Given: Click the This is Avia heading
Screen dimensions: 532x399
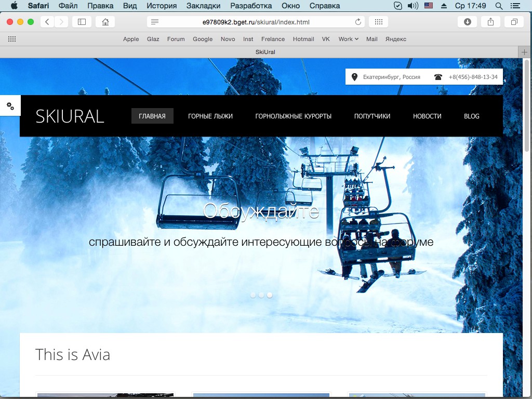Looking at the screenshot, I should point(73,355).
